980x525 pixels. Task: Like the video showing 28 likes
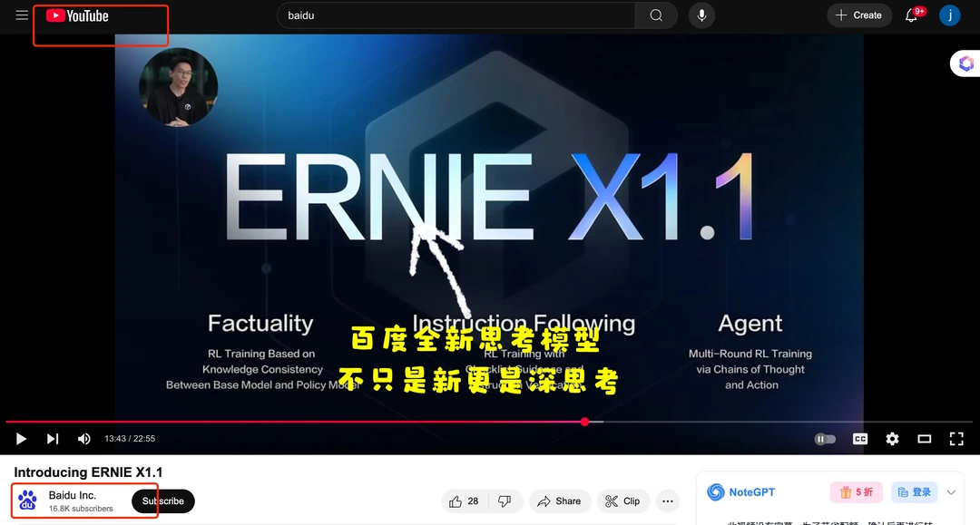tap(463, 501)
